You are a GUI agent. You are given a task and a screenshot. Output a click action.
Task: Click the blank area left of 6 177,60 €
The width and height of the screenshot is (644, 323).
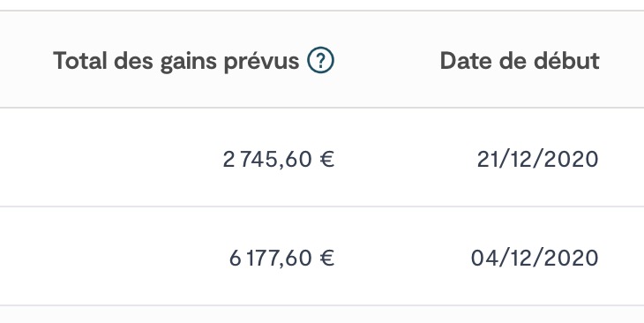click(x=114, y=258)
